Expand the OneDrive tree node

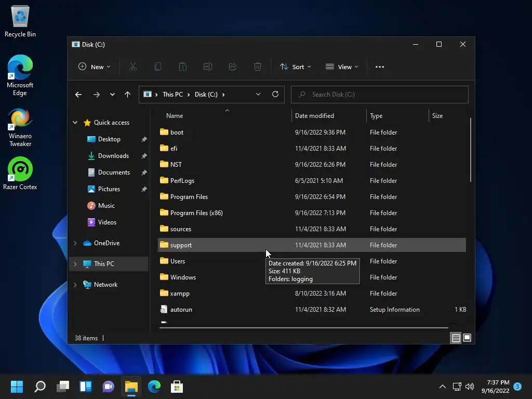75,243
